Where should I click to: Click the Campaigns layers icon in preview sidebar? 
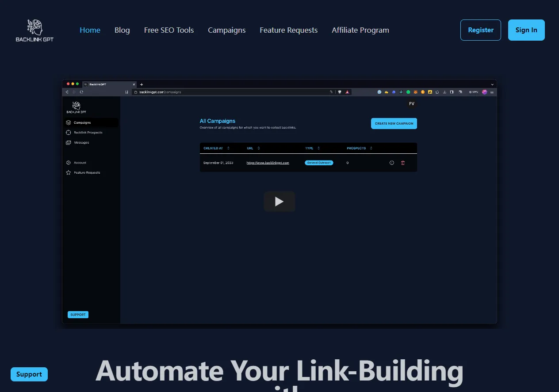click(69, 122)
